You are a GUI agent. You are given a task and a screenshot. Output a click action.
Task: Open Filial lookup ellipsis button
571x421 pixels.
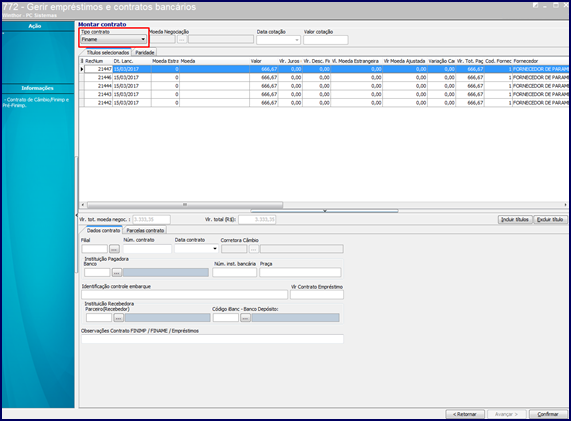[x=114, y=249]
